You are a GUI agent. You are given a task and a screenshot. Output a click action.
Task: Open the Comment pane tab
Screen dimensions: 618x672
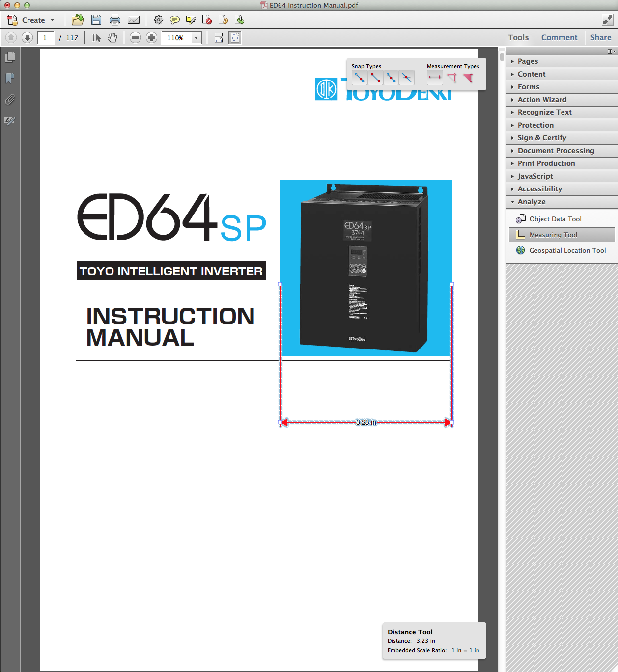click(x=560, y=38)
